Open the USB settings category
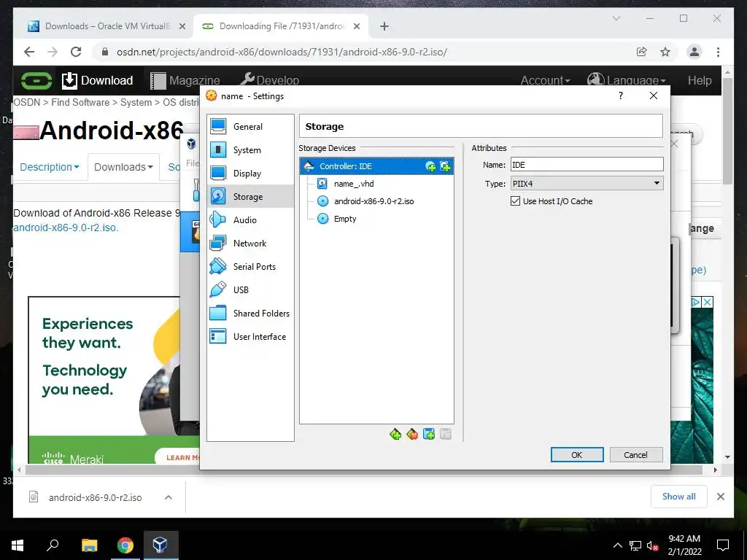 251,290
